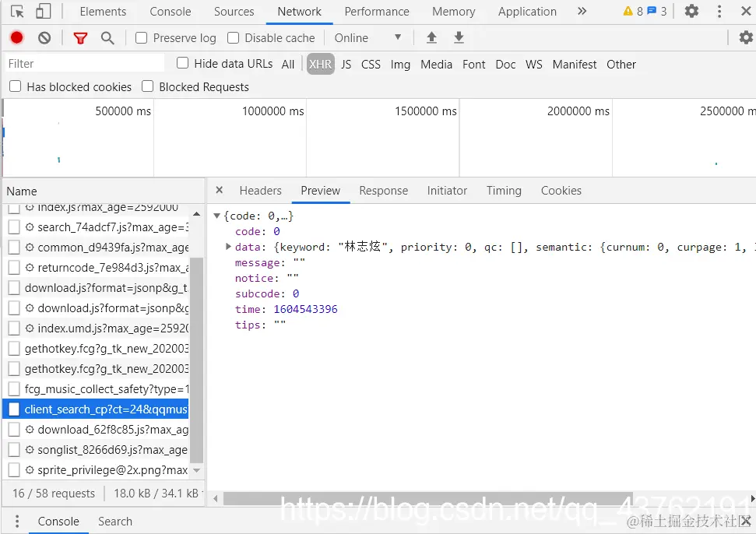Open the drawer three-dot menu beside Console
Image resolution: width=756 pixels, height=534 pixels.
(x=17, y=522)
